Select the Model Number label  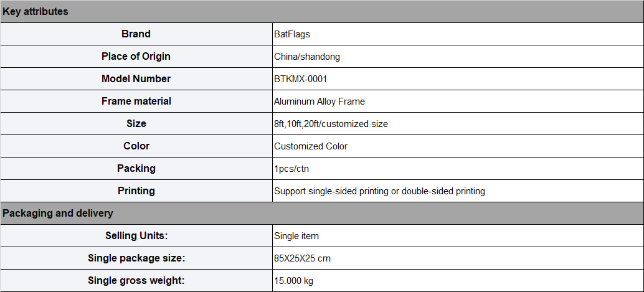point(136,79)
